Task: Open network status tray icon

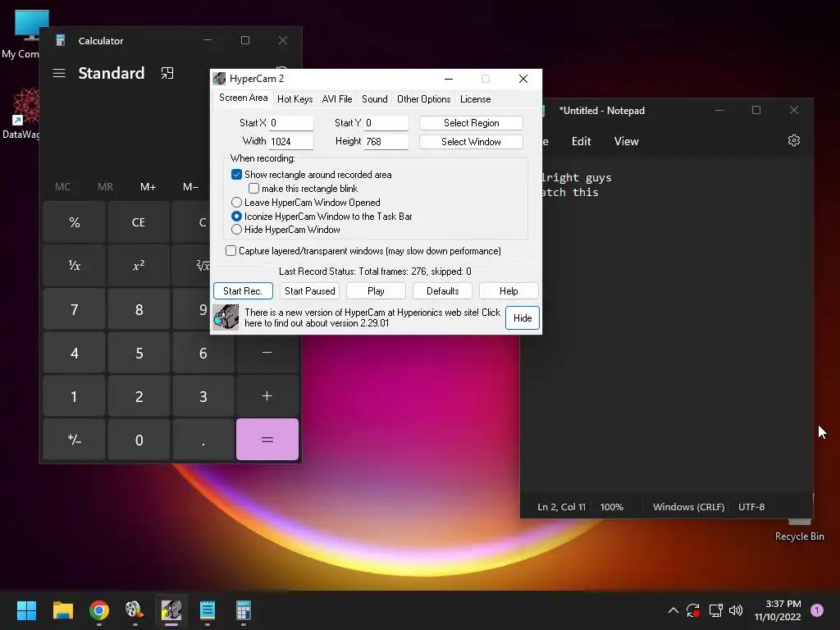Action: click(x=715, y=610)
